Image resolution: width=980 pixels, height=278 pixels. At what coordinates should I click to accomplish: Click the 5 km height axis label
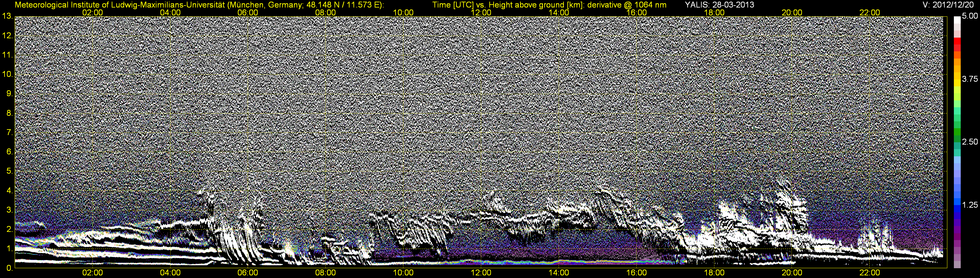point(9,171)
